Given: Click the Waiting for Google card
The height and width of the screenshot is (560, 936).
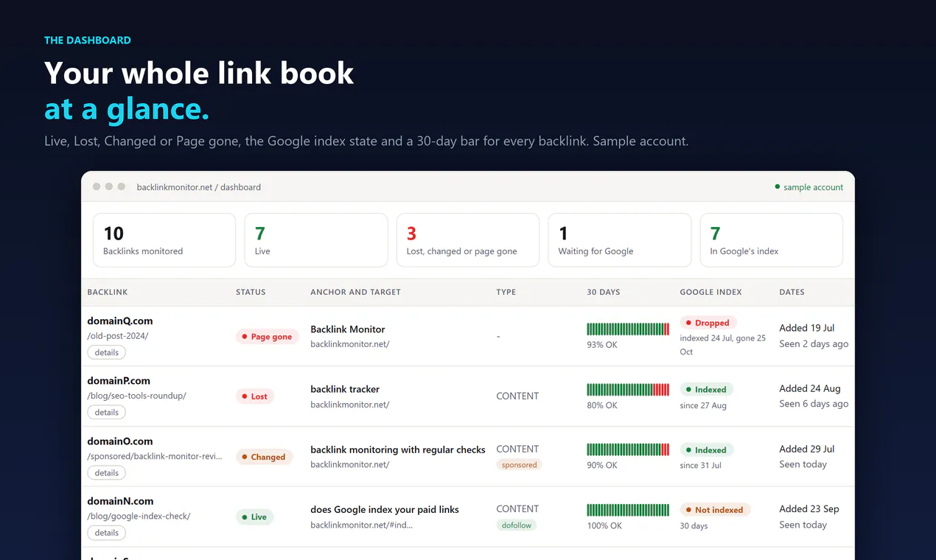Looking at the screenshot, I should 620,240.
